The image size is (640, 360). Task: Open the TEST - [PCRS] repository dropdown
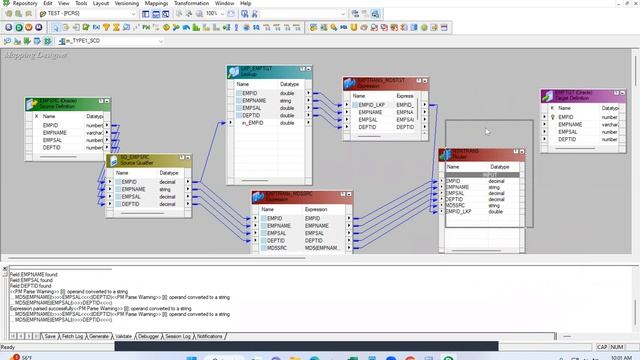[133, 14]
